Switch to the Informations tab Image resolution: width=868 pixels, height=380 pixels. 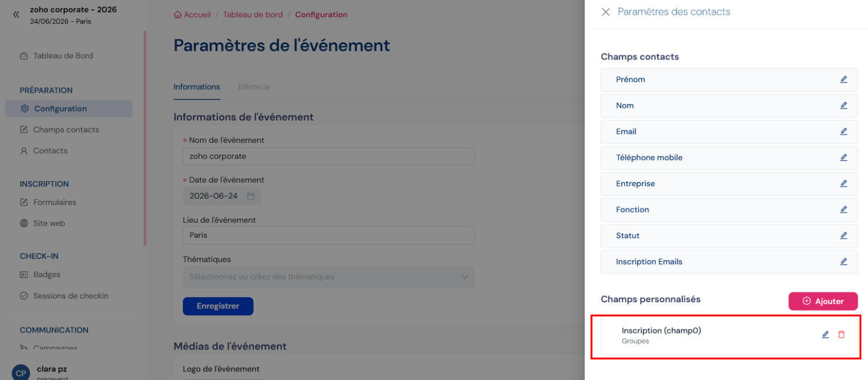[196, 87]
